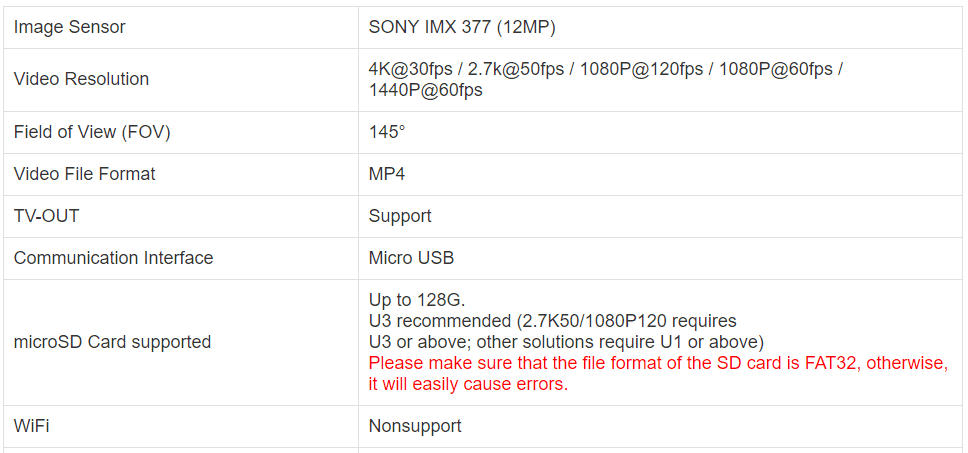
Task: Click the 1440P@60fps text line
Action: coord(425,90)
